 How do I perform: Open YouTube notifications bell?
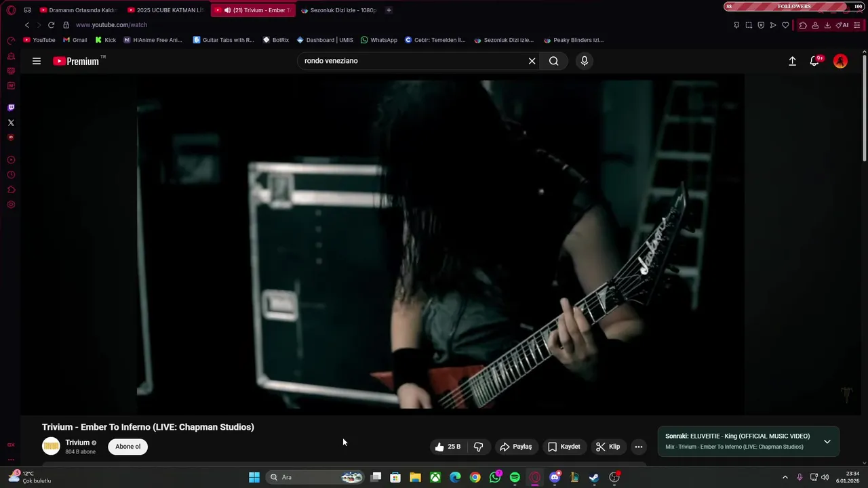click(815, 61)
